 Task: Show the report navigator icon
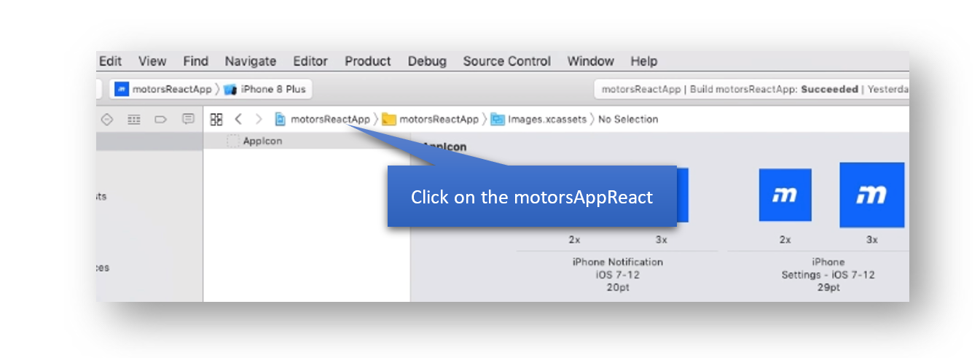pos(188,119)
